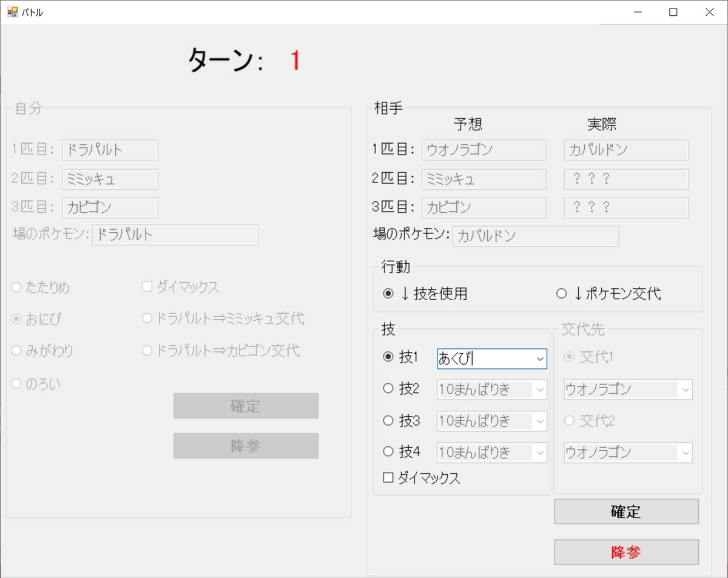This screenshot has height=578, width=728.
Task: Click the opponent's 場のポケモン カバルドン field
Action: coord(536,237)
